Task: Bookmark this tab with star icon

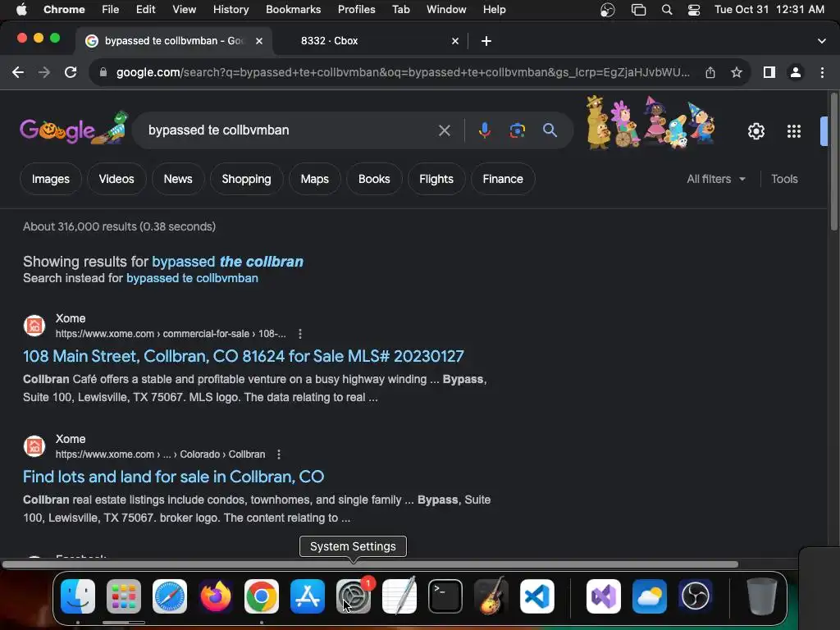Action: pyautogui.click(x=737, y=72)
